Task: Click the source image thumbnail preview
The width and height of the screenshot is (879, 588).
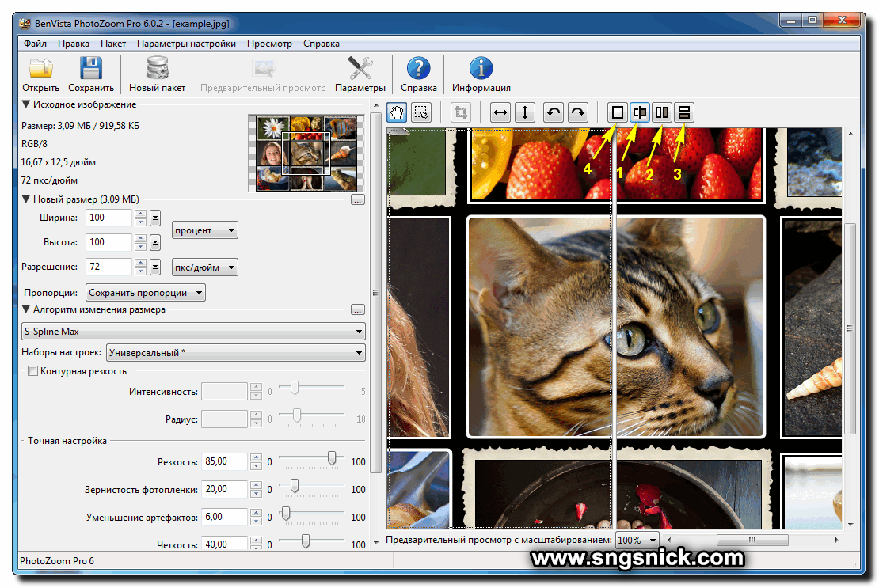Action: [x=306, y=154]
